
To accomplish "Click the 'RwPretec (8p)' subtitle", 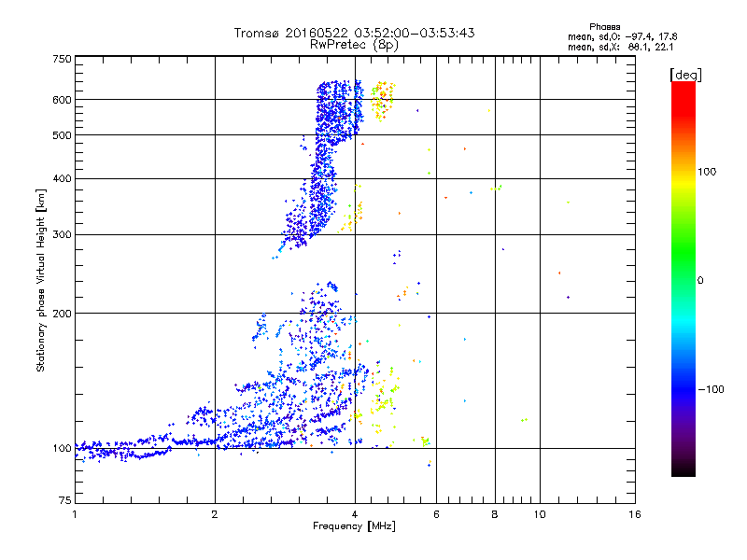I will pos(354,45).
